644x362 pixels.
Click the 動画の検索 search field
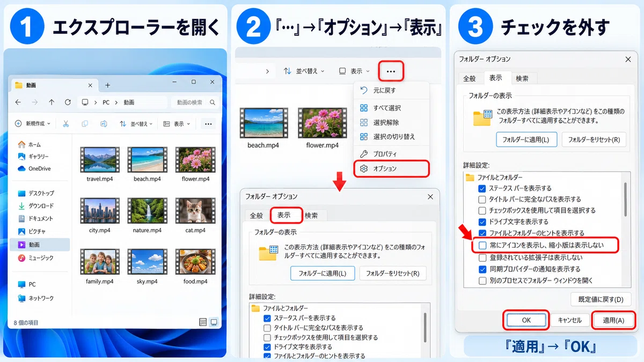(195, 102)
